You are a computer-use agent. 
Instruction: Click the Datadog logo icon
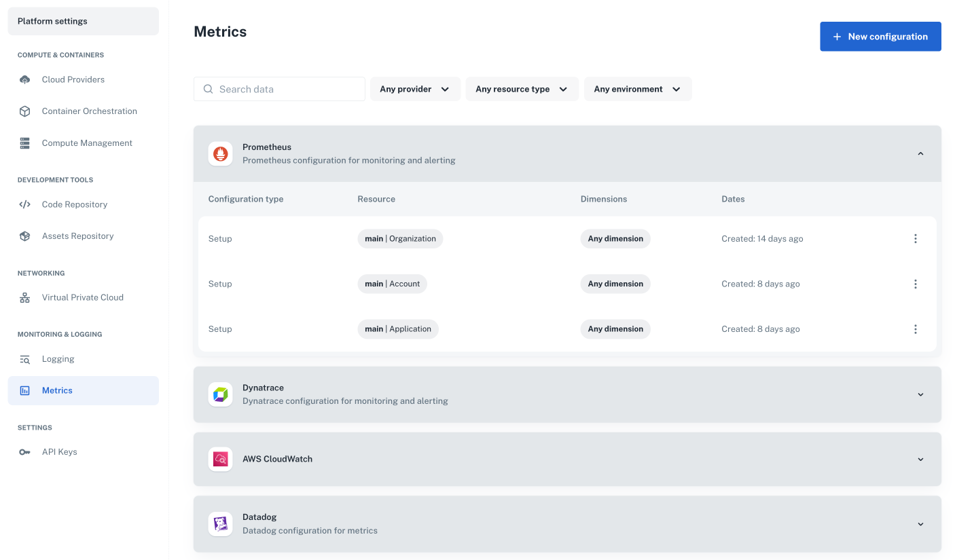click(x=220, y=523)
